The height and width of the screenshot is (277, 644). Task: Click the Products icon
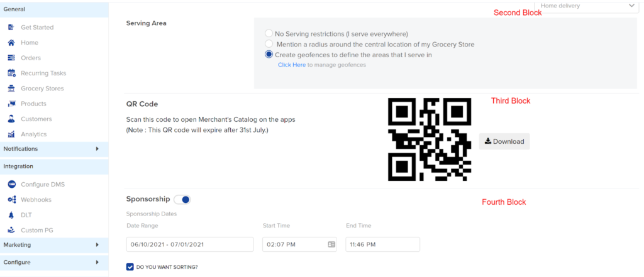[11, 104]
